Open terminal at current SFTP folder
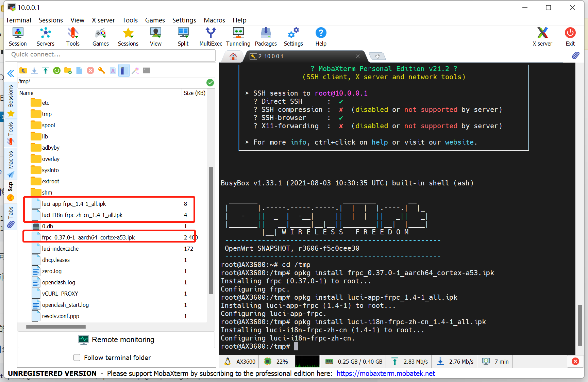 point(147,70)
